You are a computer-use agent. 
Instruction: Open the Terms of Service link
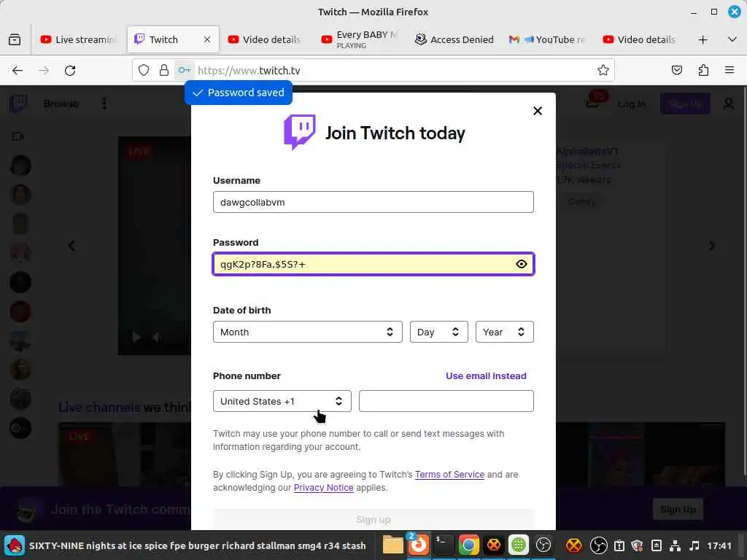coord(449,474)
